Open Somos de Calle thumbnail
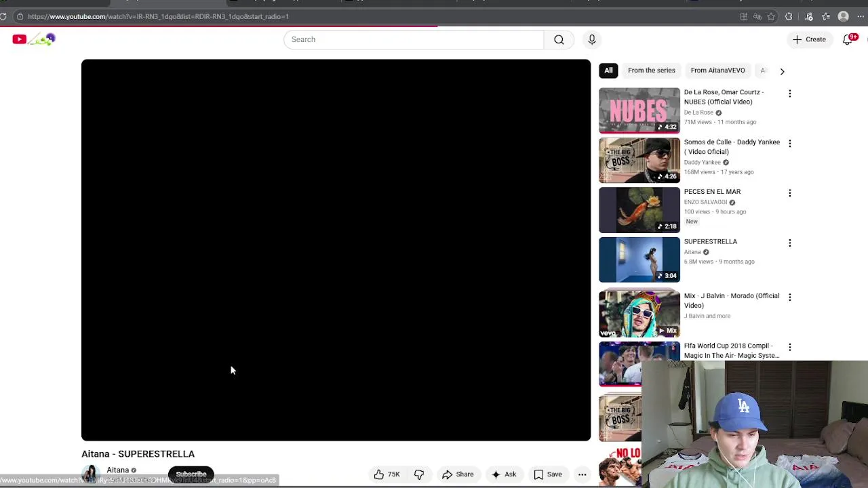 [639, 161]
